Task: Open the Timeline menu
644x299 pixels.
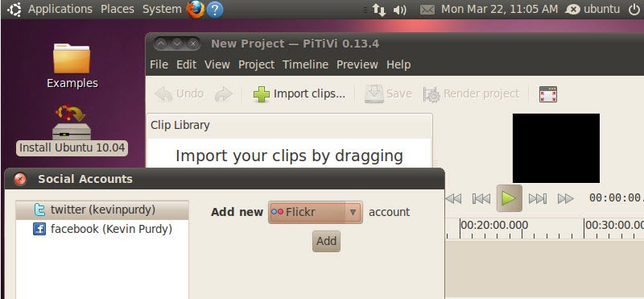Action: pos(306,64)
